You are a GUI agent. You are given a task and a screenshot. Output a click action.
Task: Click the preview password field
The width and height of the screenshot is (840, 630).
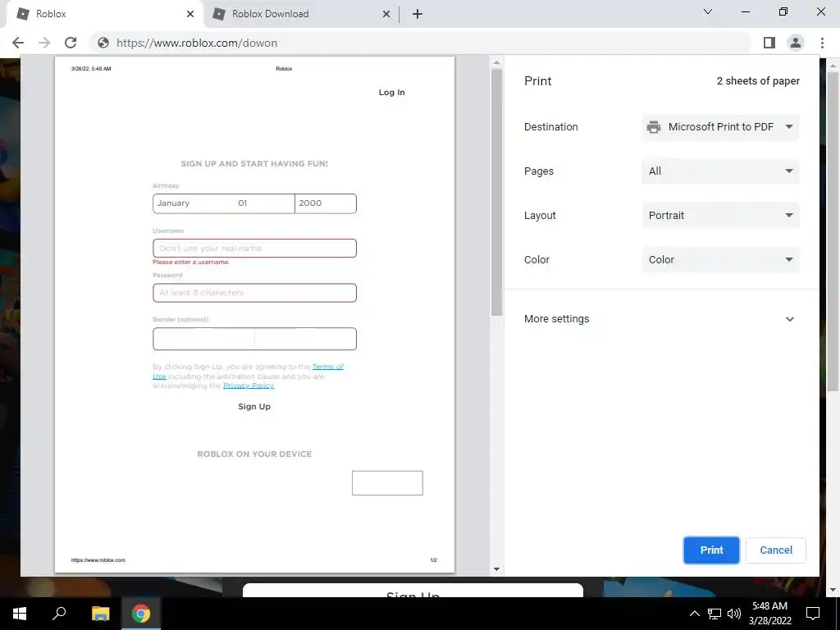point(254,293)
